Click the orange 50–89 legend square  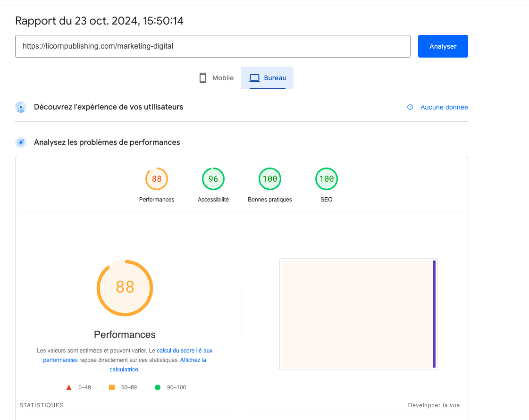[112, 387]
